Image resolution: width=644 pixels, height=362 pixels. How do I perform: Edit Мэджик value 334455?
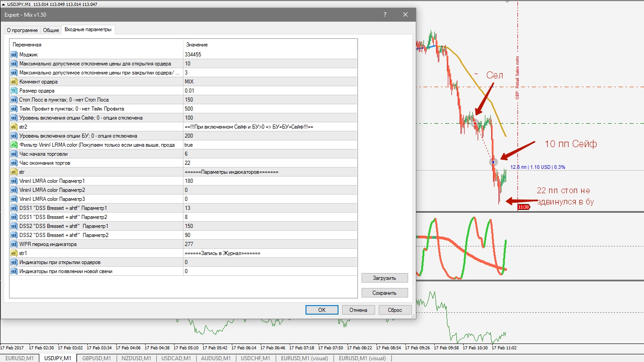tap(270, 55)
